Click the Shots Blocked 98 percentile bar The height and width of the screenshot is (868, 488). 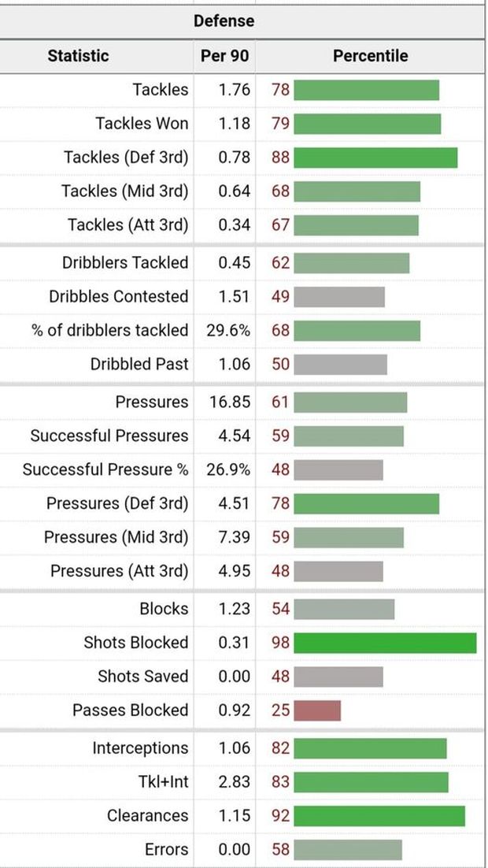point(384,643)
